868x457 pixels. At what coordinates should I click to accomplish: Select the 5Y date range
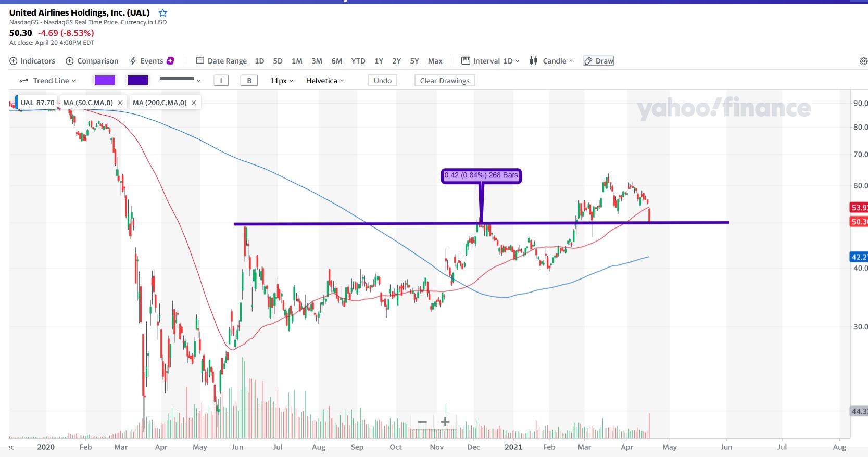(414, 61)
